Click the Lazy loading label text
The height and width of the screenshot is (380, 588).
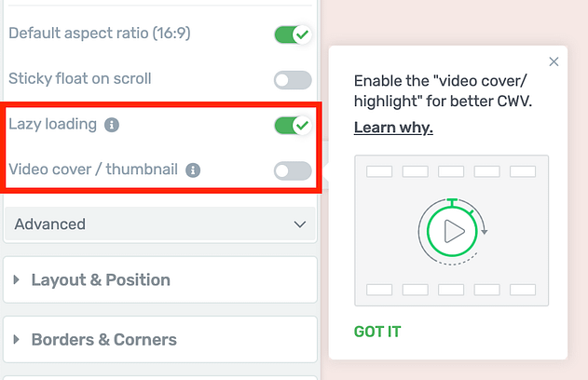click(53, 125)
